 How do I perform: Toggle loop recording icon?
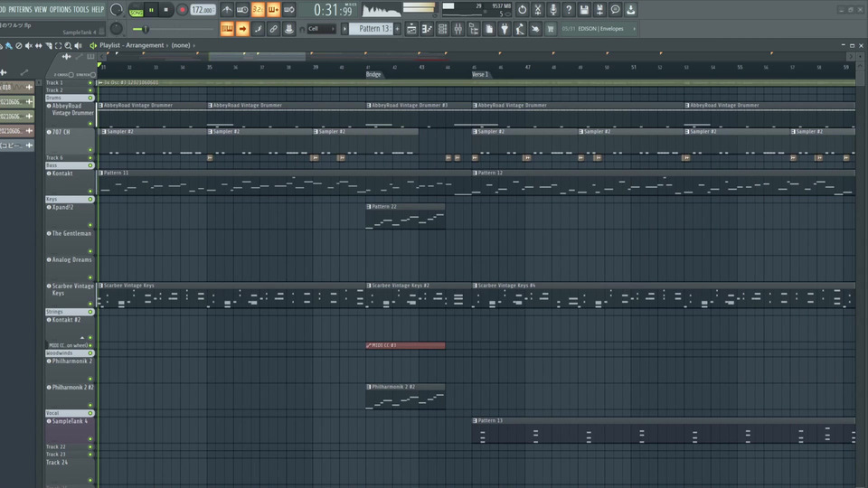[x=289, y=10]
